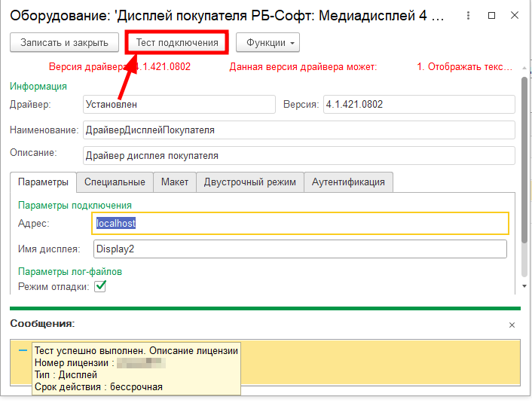This screenshot has width=532, height=406.
Task: Toggle the Режим отладки checkbox
Action: coord(99,286)
